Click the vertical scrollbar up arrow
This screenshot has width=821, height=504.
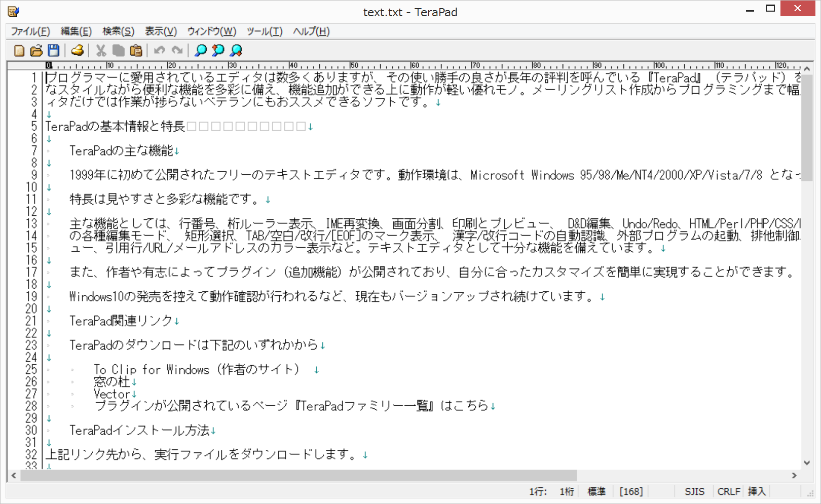click(x=807, y=68)
